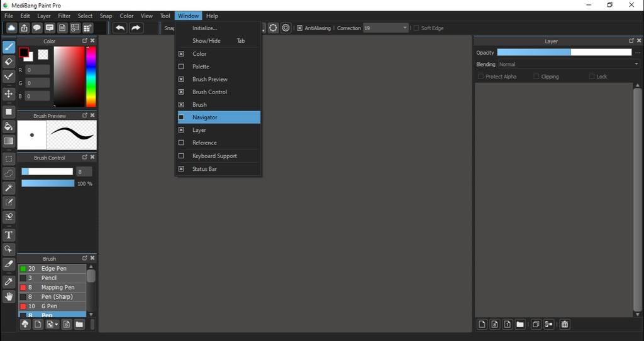Select the Select Eraser tool

click(9, 217)
